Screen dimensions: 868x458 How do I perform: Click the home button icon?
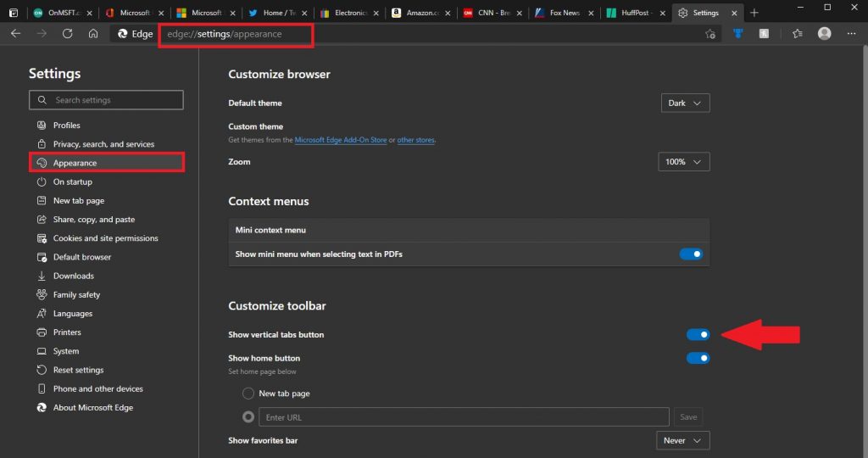[93, 34]
